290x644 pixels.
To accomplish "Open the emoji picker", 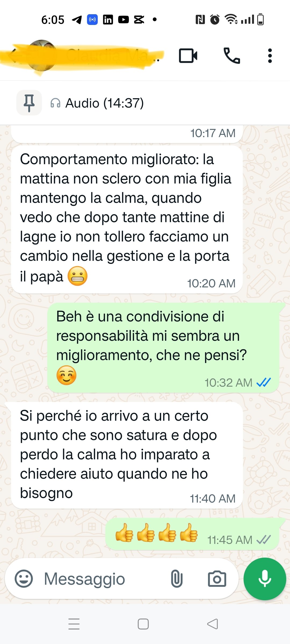I will pyautogui.click(x=24, y=579).
